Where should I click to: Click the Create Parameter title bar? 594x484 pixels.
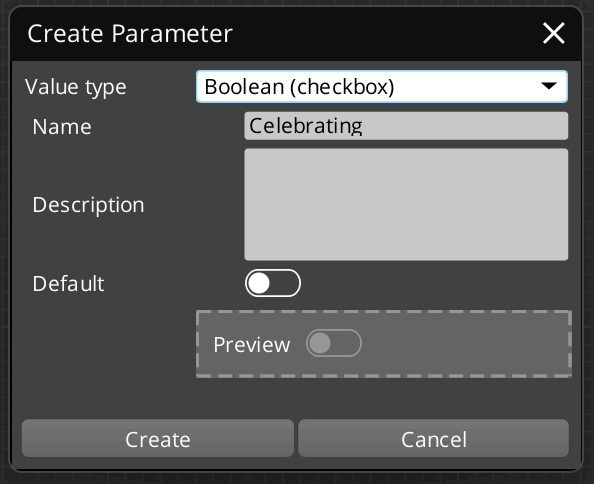(295, 34)
